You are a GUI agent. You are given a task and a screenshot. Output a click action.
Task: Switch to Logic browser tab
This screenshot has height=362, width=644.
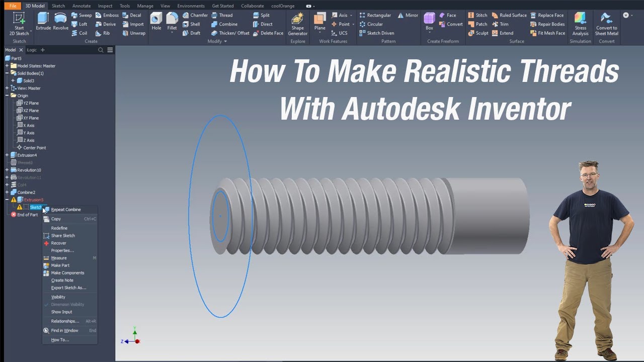pyautogui.click(x=32, y=50)
